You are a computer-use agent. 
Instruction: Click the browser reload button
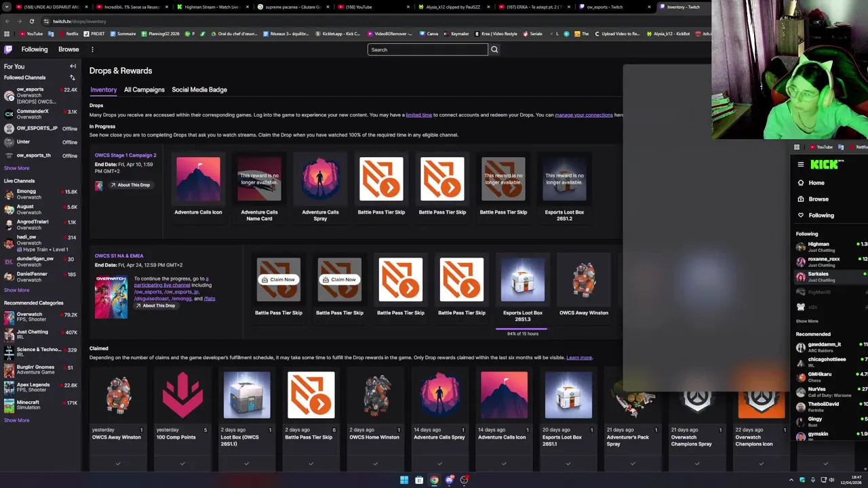tap(32, 21)
